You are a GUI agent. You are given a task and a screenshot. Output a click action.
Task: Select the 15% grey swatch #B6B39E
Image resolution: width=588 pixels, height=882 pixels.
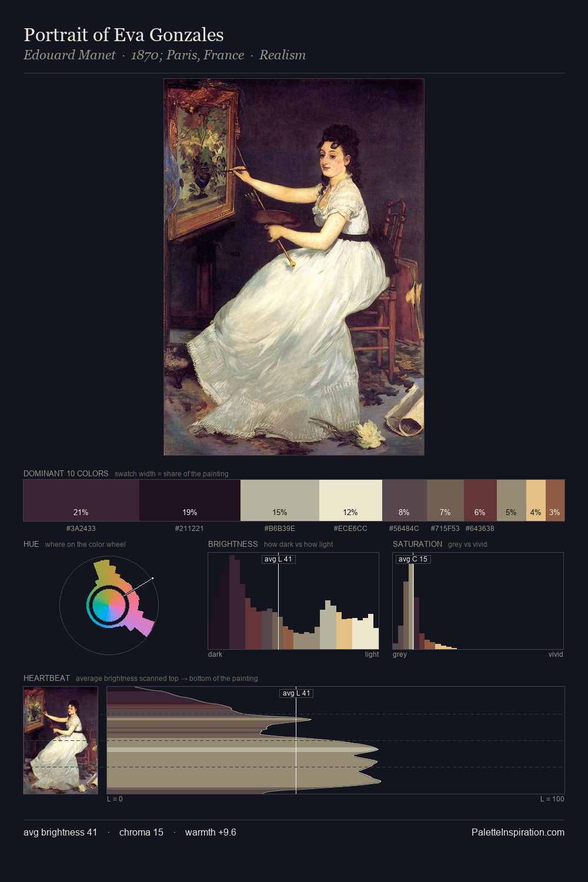[280, 500]
